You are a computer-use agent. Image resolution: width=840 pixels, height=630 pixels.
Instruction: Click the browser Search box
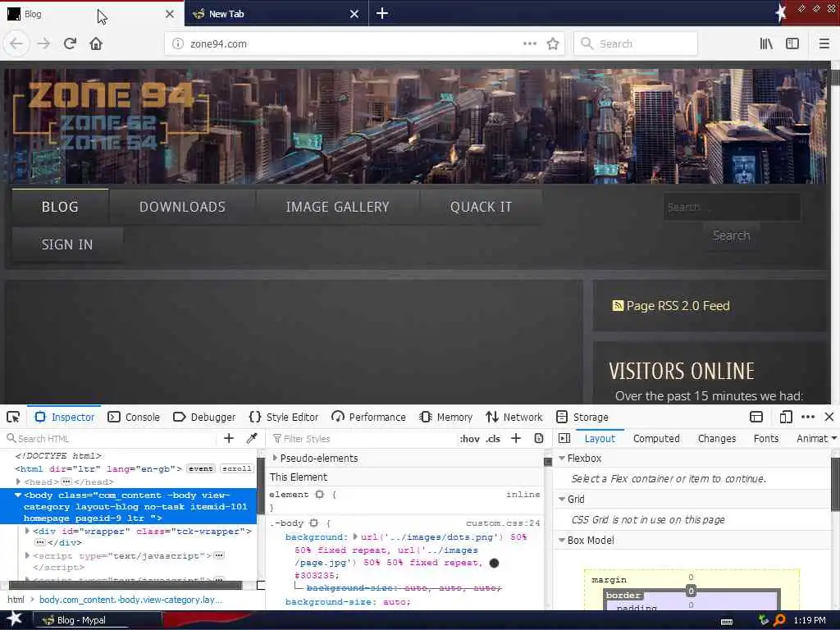point(636,43)
